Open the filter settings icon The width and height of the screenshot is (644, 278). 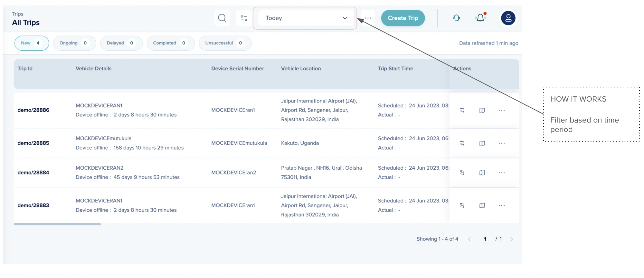(244, 18)
